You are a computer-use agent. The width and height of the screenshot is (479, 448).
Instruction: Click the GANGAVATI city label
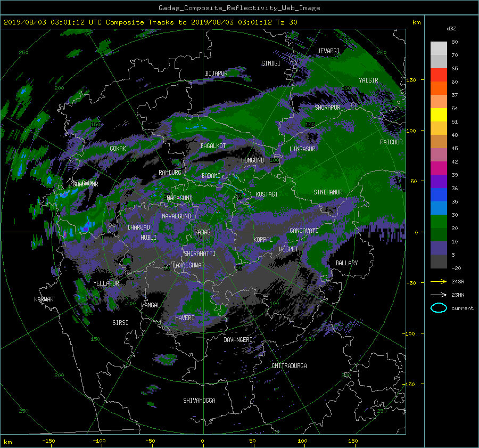304,231
